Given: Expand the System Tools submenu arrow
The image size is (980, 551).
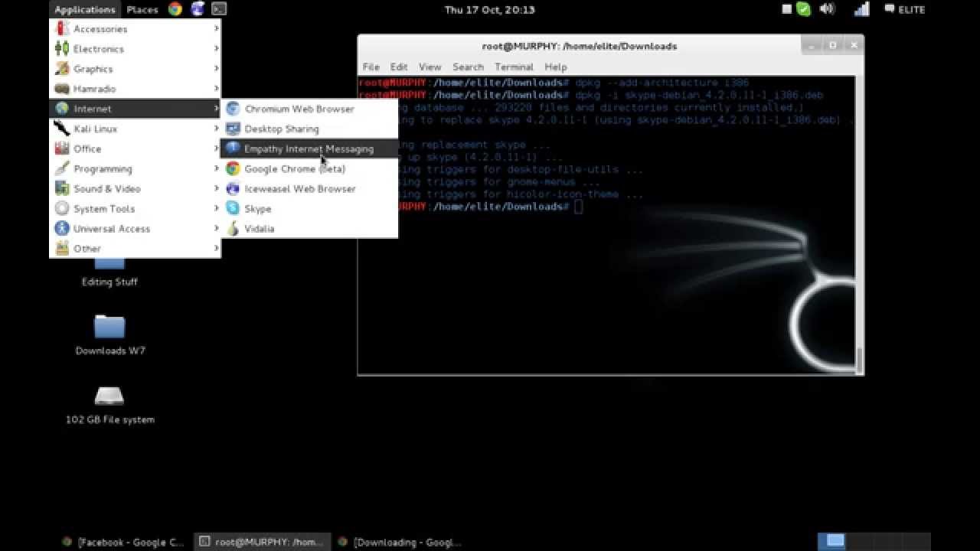Looking at the screenshot, I should pos(217,208).
